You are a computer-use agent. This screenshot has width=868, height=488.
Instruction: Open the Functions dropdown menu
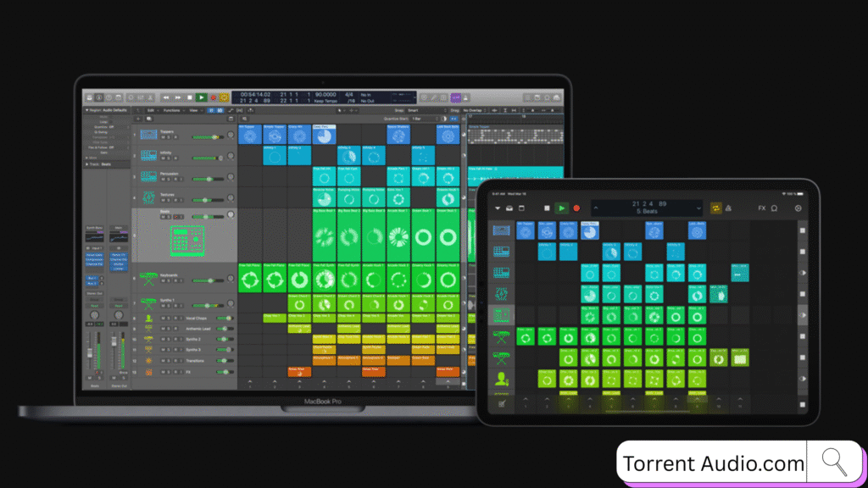pyautogui.click(x=172, y=110)
